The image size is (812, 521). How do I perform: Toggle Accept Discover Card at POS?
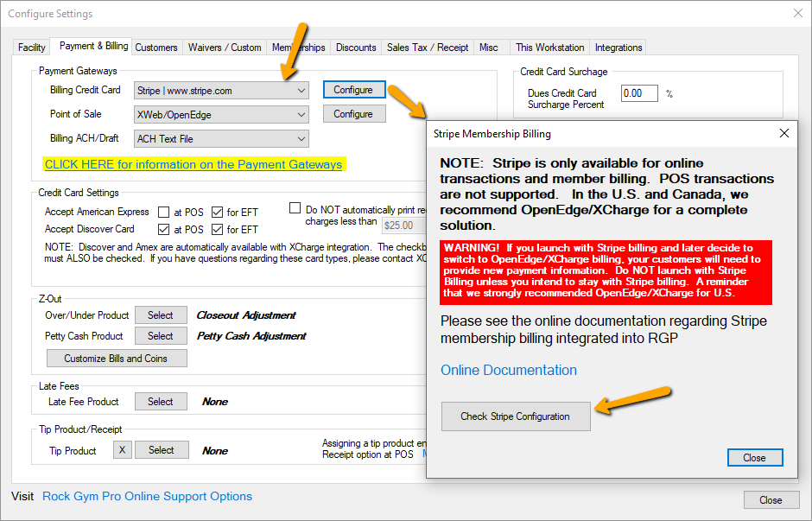point(163,230)
